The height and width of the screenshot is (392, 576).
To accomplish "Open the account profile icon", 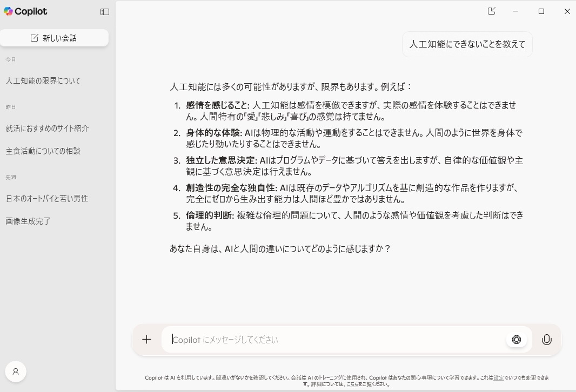I will 16,371.
